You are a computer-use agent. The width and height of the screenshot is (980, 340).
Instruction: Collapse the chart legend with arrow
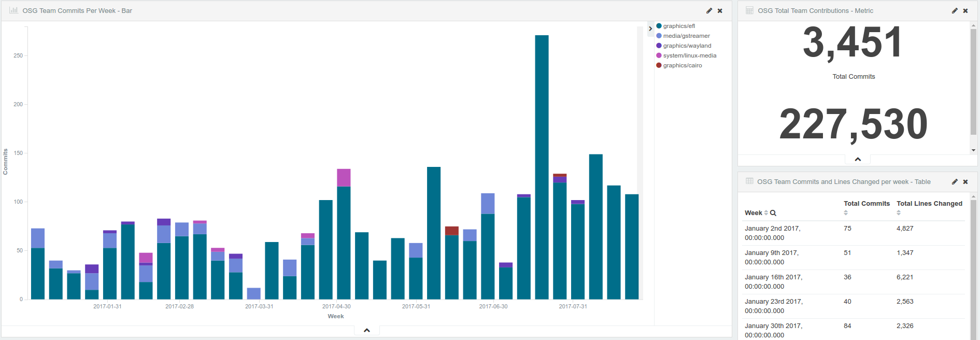point(650,29)
